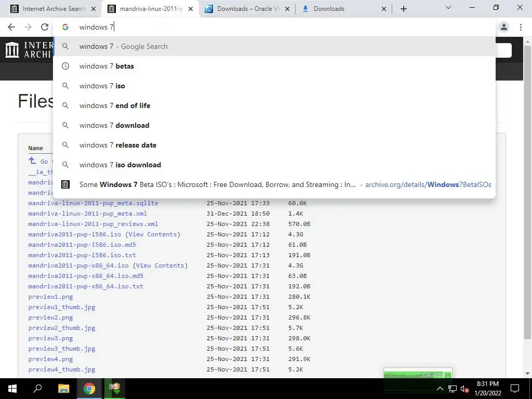Screen dimensions: 532x399
Task: Click the page's vertical scrollbar
Action: click(x=527, y=192)
